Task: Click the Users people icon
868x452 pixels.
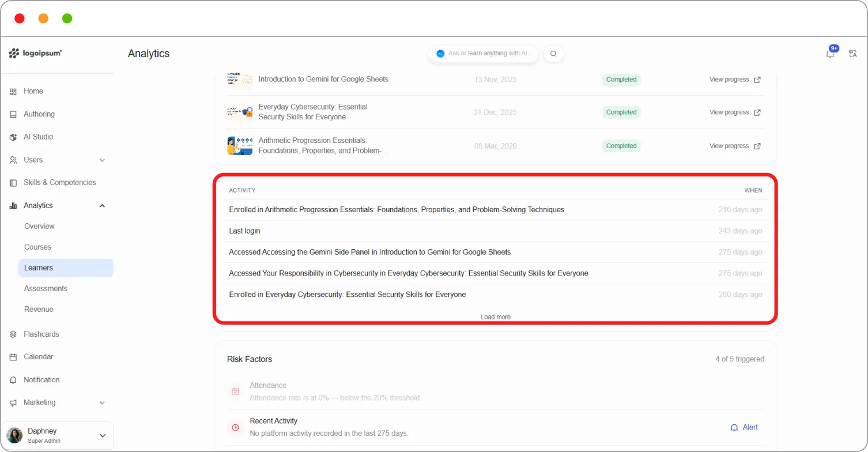Action: (x=13, y=160)
